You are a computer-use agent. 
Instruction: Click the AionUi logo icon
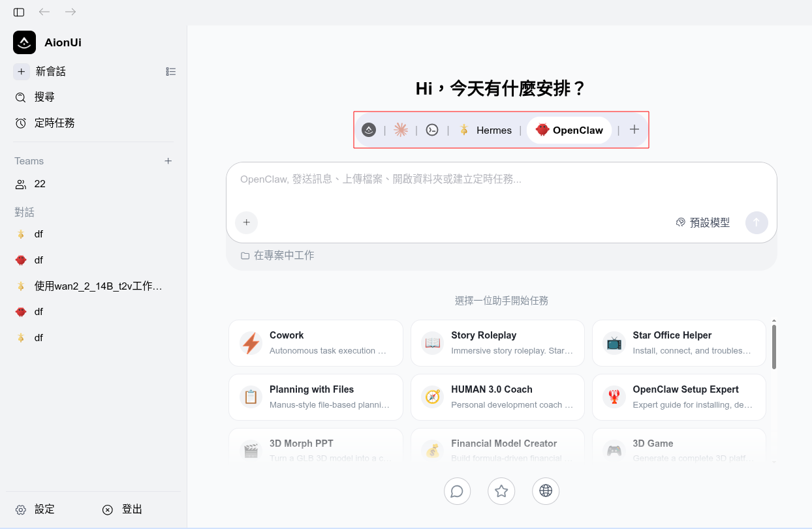click(x=25, y=42)
